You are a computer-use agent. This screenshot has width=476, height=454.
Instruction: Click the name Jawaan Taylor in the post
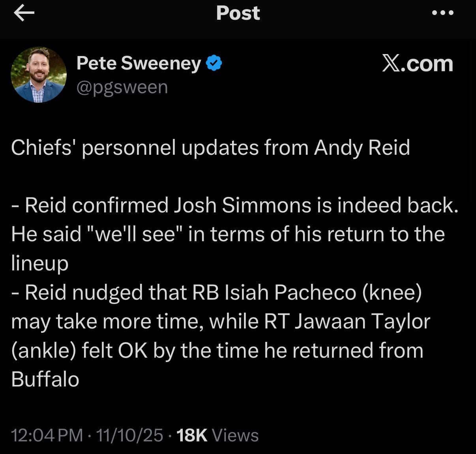362,321
